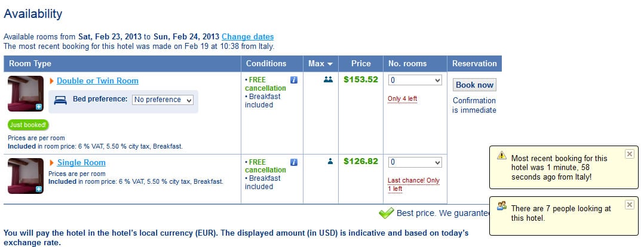The image size is (644, 247).
Task: Close the 7 people looking notification
Action: 629,204
